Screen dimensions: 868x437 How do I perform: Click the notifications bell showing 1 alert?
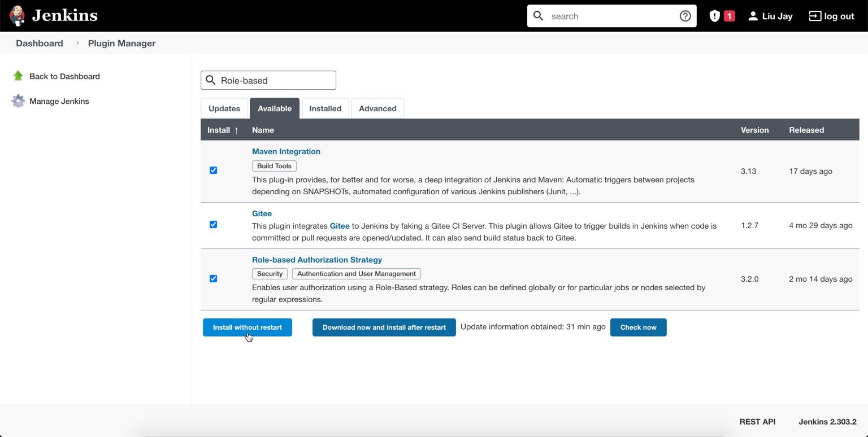click(722, 16)
